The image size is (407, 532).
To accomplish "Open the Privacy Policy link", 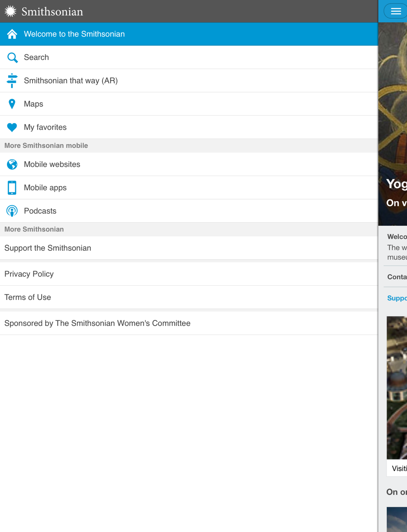I will coord(29,274).
